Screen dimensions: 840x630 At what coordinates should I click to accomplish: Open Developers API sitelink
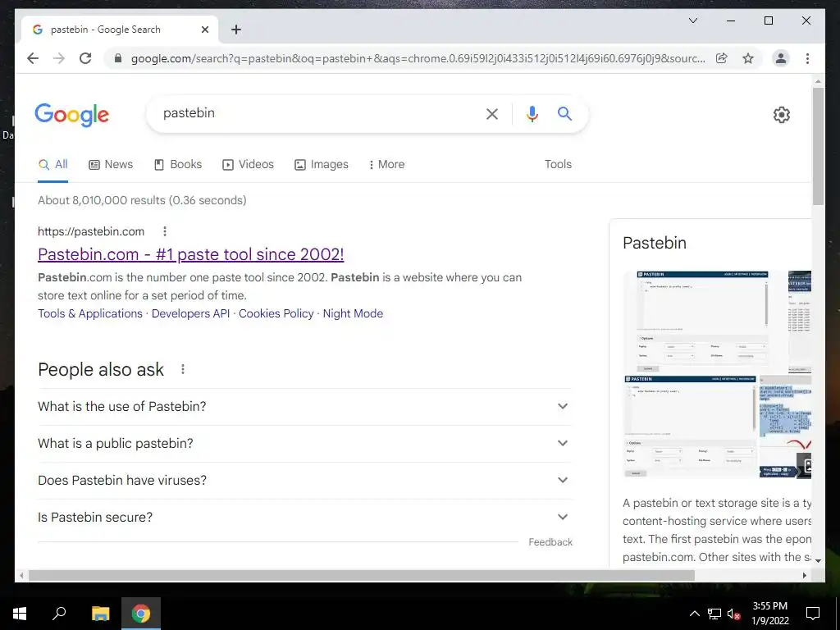tap(190, 313)
